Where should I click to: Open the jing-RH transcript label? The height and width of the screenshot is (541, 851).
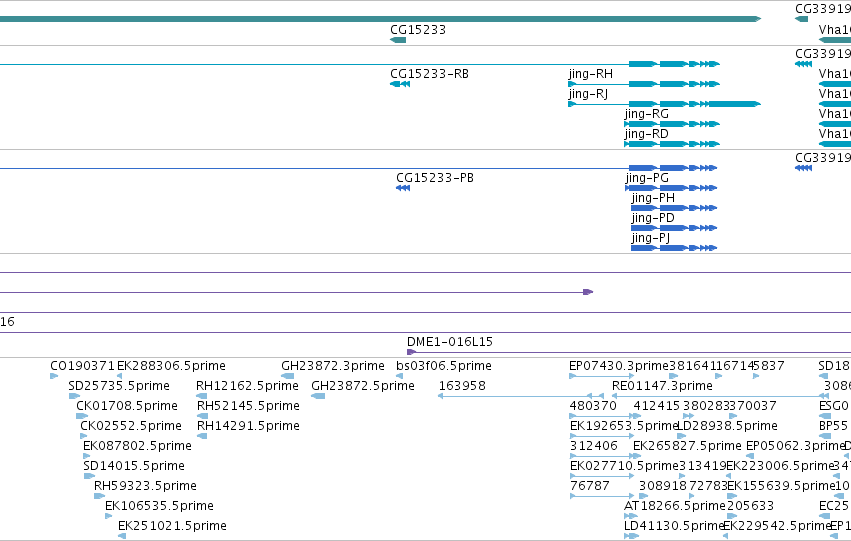591,74
